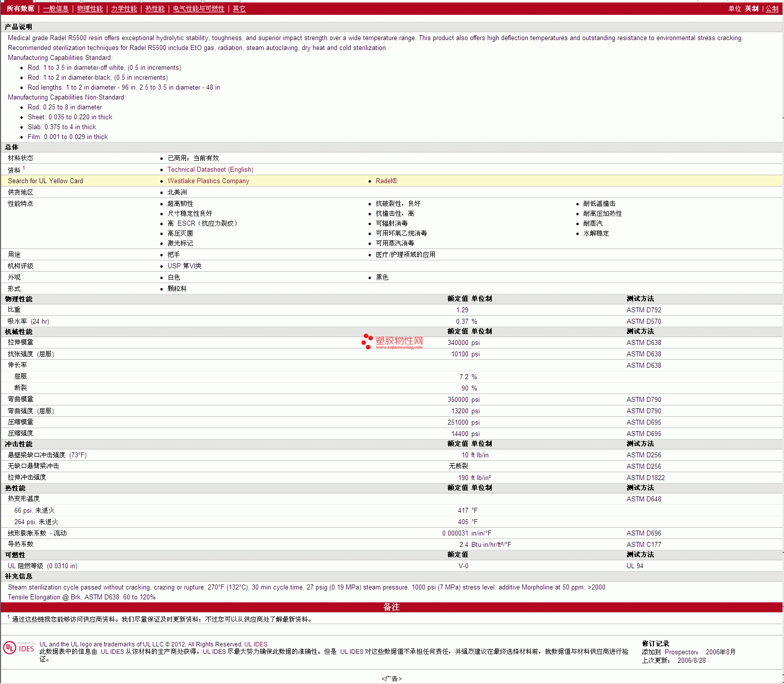Click the 超高韧性 feature item
Screen dimensions: 784x684
[x=180, y=203]
